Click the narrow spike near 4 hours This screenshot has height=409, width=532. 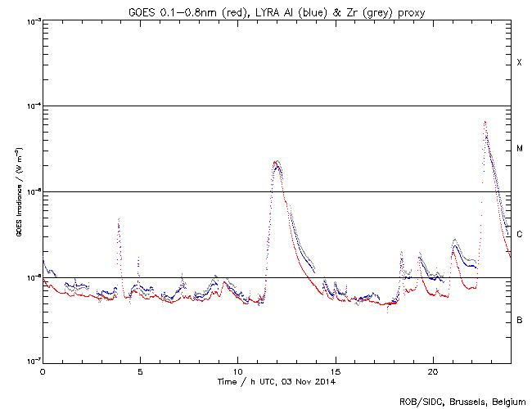point(119,220)
